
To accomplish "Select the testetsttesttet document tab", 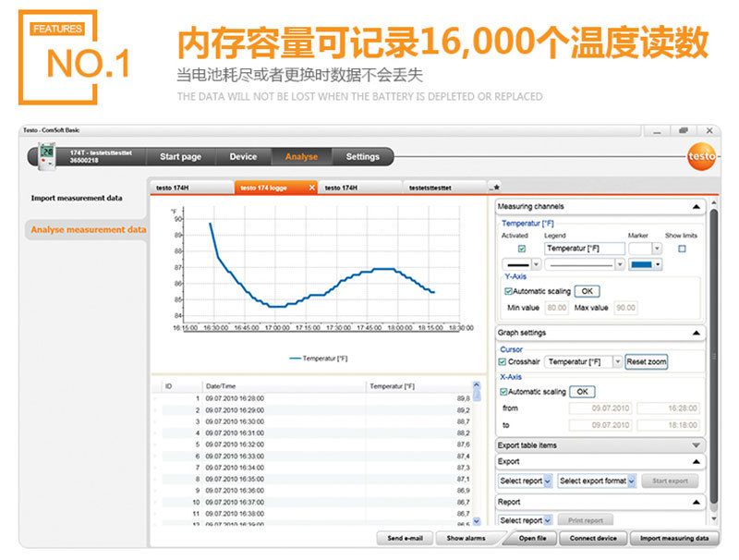I will [x=444, y=188].
